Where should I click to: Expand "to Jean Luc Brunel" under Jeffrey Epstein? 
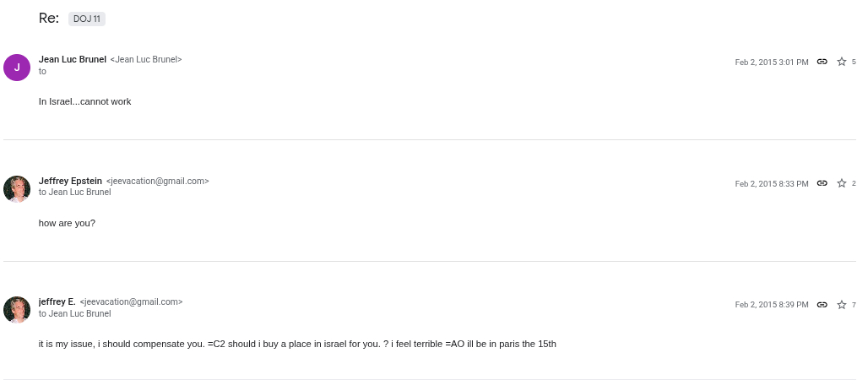[74, 193]
